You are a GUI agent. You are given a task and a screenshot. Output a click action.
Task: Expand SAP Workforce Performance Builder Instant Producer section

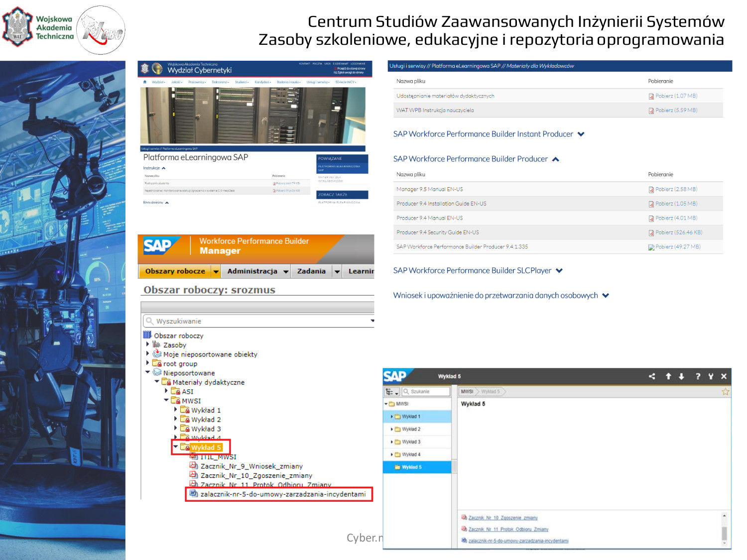coord(581,134)
